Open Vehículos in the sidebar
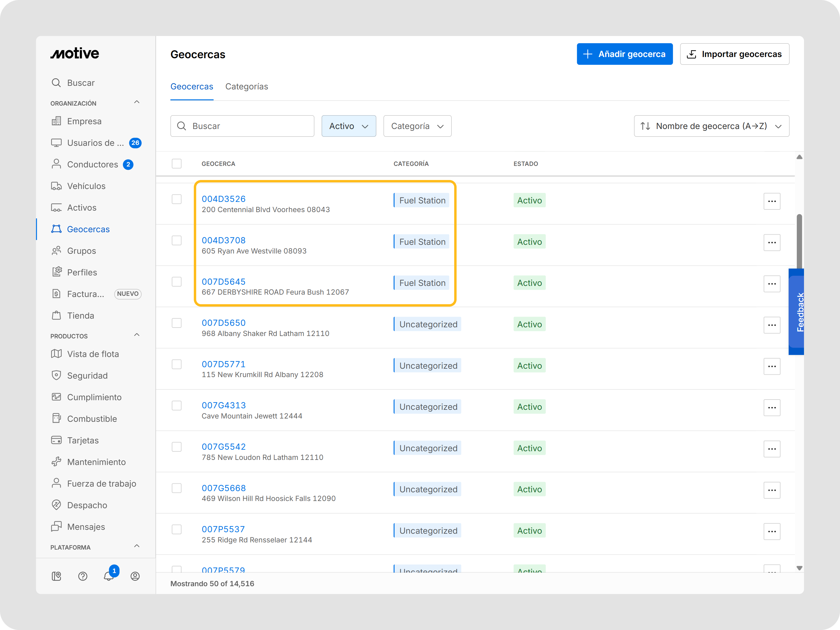The image size is (840, 630). [86, 186]
